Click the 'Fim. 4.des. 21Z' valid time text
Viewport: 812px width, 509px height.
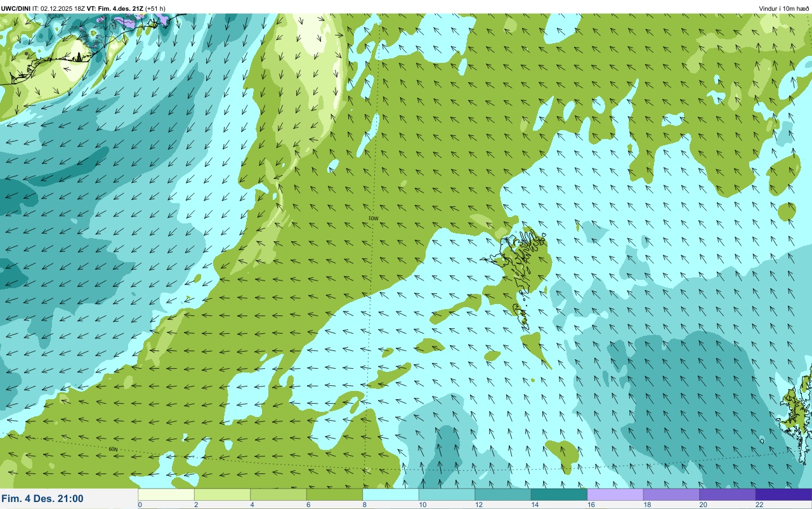coord(121,9)
